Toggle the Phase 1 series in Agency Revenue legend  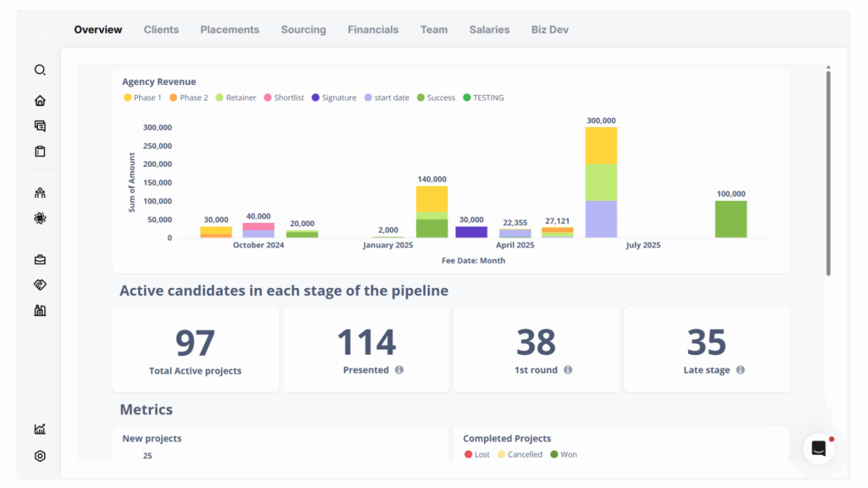point(142,97)
